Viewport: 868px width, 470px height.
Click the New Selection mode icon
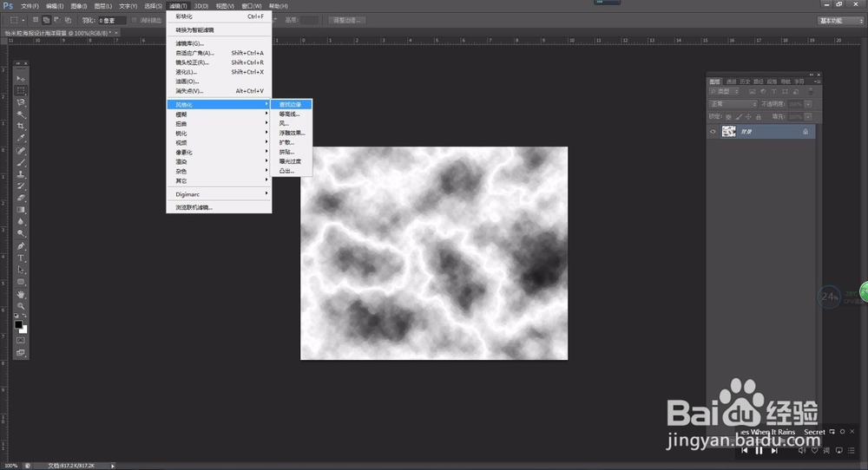tap(36, 20)
